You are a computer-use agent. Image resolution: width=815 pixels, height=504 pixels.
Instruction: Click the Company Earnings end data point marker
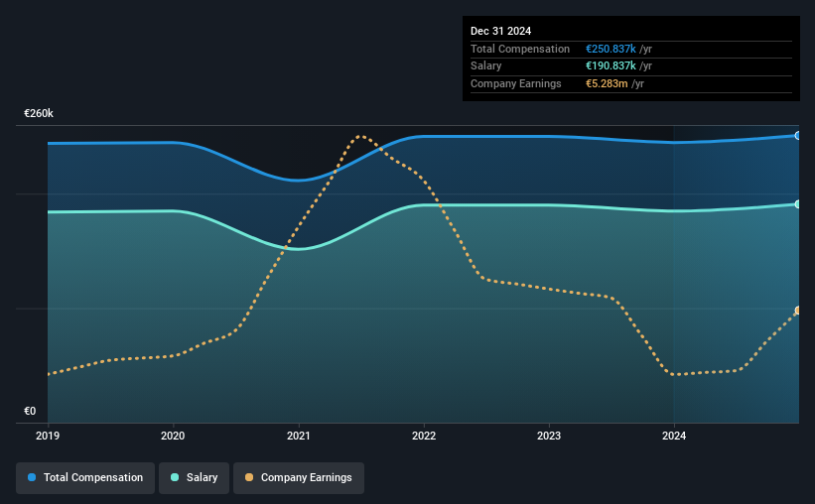pyautogui.click(x=798, y=311)
